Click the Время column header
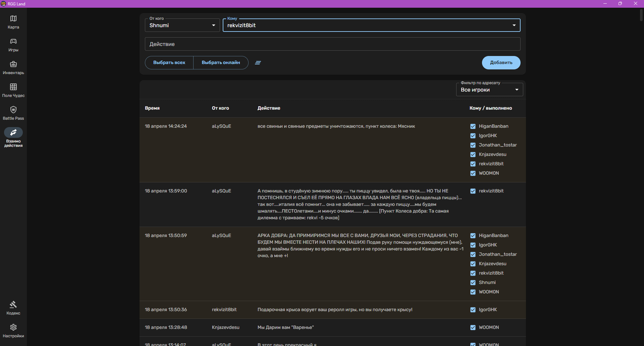The height and width of the screenshot is (346, 644). tap(152, 108)
